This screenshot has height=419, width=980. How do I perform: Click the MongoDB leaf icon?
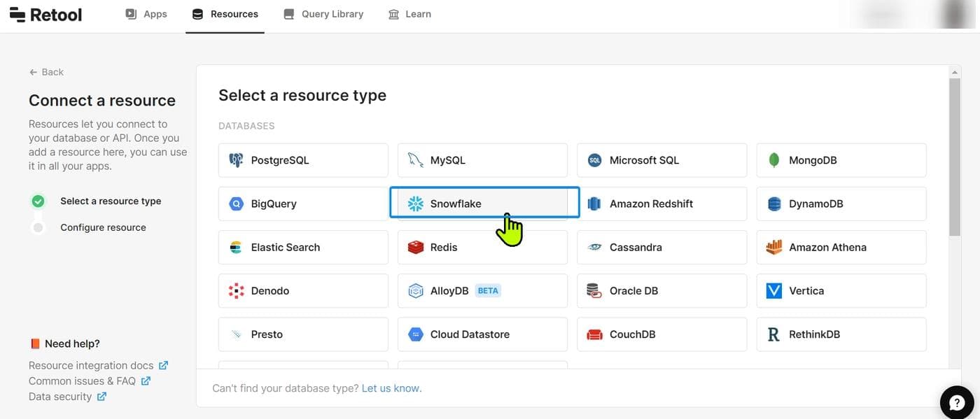774,160
